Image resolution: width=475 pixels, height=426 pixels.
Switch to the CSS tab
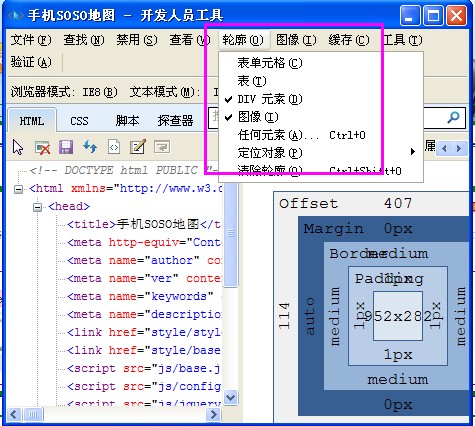coord(79,121)
